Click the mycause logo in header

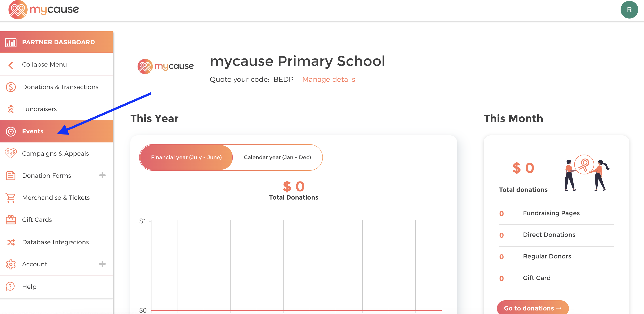(x=44, y=10)
